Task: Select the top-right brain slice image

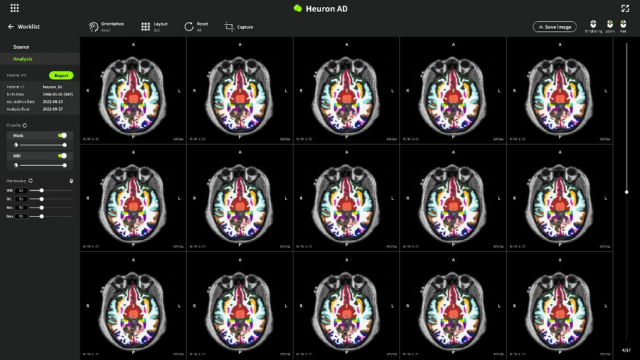Action: (x=560, y=91)
